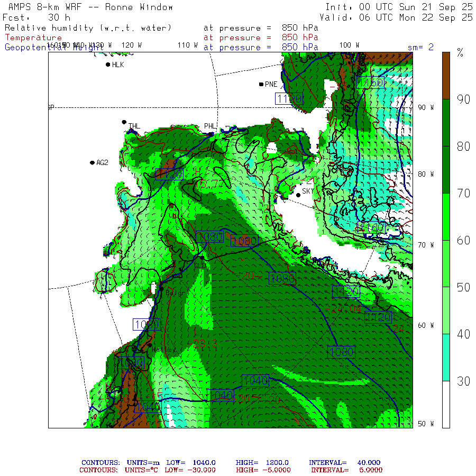Select the 'Valid: 06 UTC Mon 22 Sep 25' text
Viewport: 476px width, 476px height.
tap(396, 17)
